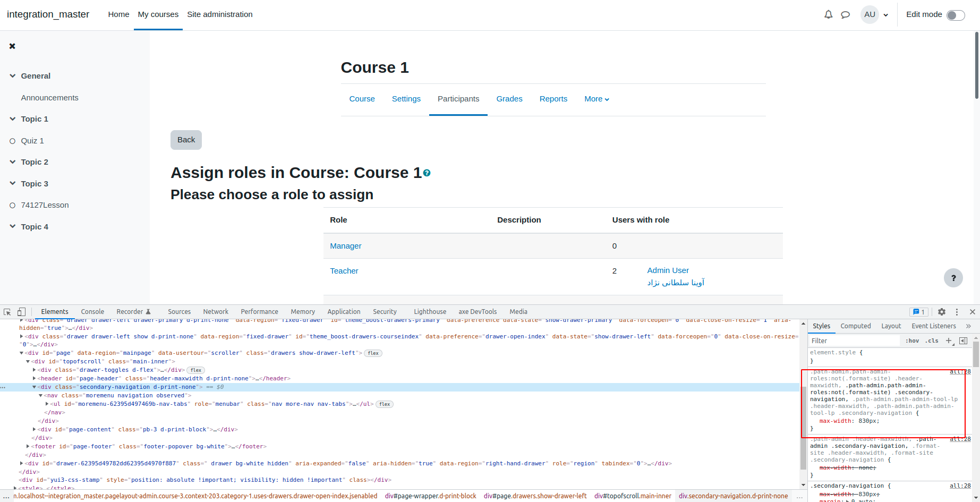Toggle computed styles sidebar icon
The width and height of the screenshot is (980, 502).
click(x=963, y=341)
